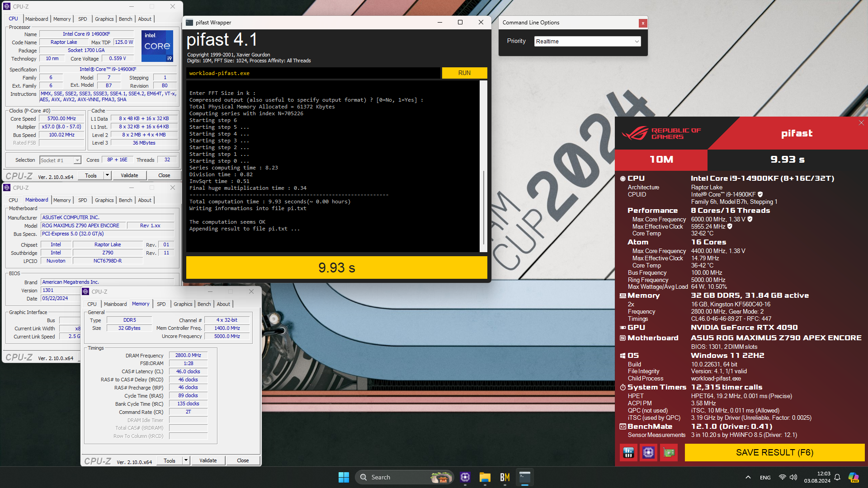Close Command Line Options red X
The image size is (868, 488).
642,23
